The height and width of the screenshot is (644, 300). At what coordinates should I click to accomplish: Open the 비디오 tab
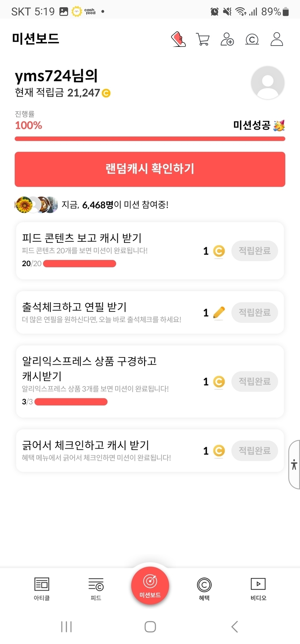tap(258, 589)
